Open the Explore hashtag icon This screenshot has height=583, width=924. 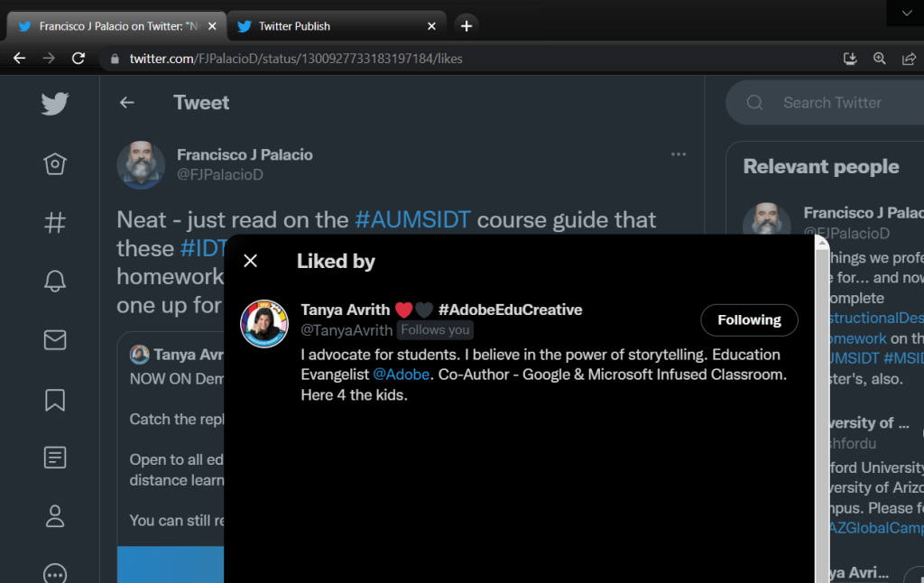pyautogui.click(x=55, y=223)
